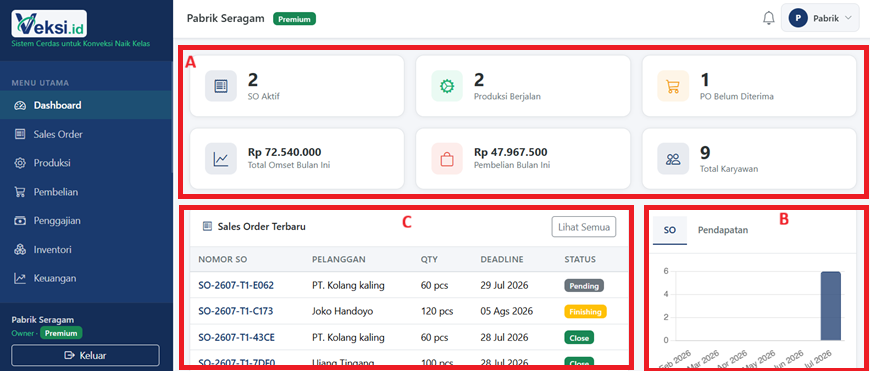Click the Keuangan chart sidebar icon
The height and width of the screenshot is (371, 870).
(20, 278)
